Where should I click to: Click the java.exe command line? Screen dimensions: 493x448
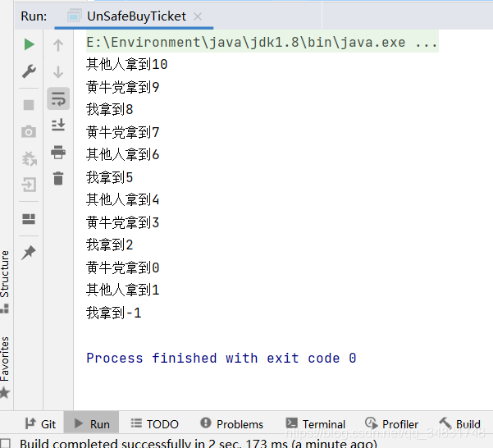coord(262,42)
